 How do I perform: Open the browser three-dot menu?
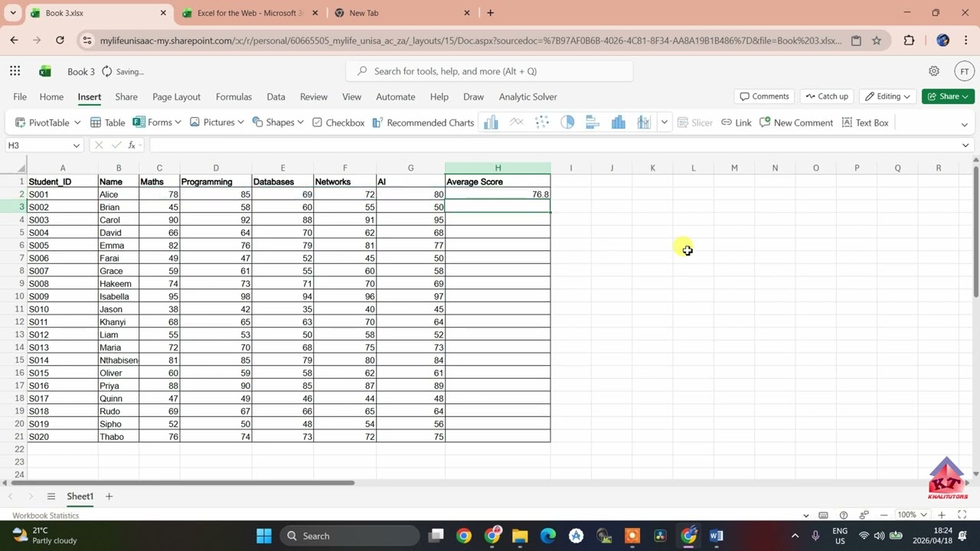click(x=965, y=41)
